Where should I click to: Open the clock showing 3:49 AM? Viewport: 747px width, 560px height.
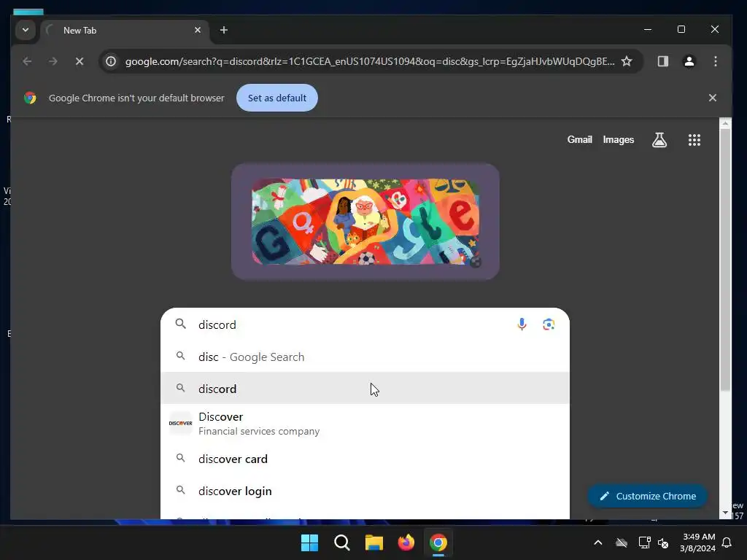click(x=697, y=542)
